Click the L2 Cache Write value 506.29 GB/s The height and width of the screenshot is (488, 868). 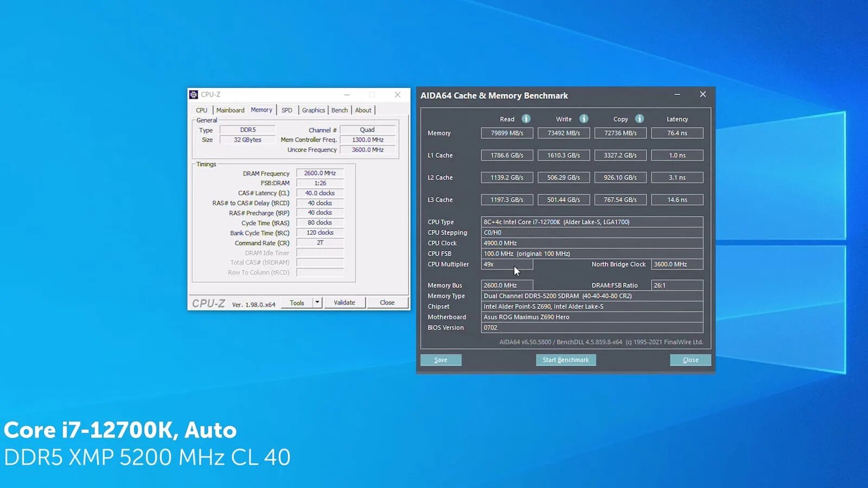[x=564, y=177]
